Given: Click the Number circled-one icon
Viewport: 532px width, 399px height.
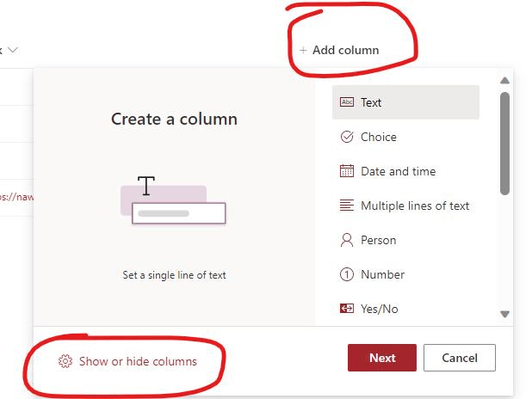Looking at the screenshot, I should 347,274.
